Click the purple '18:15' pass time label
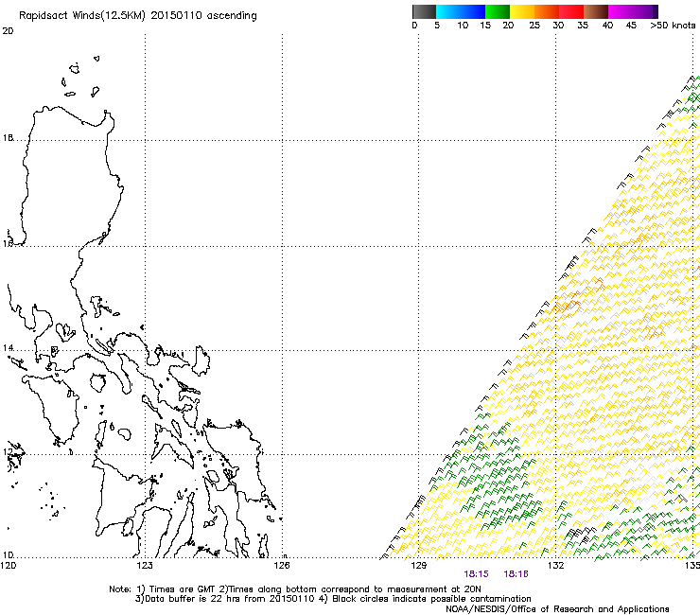 (476, 574)
